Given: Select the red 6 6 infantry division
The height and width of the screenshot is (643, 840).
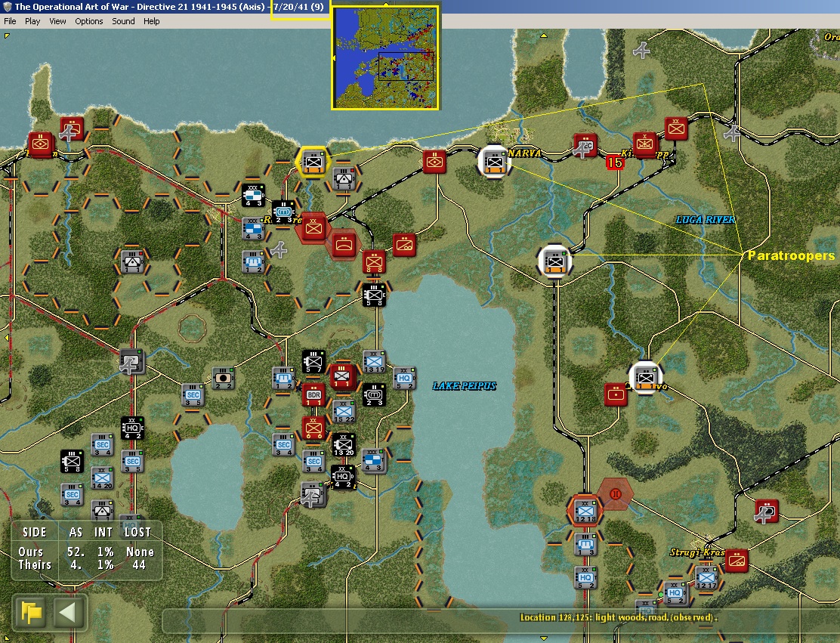Looking at the screenshot, I should [313, 428].
